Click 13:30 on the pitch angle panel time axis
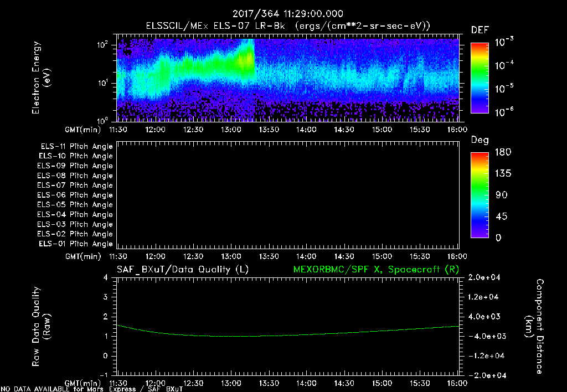 pos(269,256)
